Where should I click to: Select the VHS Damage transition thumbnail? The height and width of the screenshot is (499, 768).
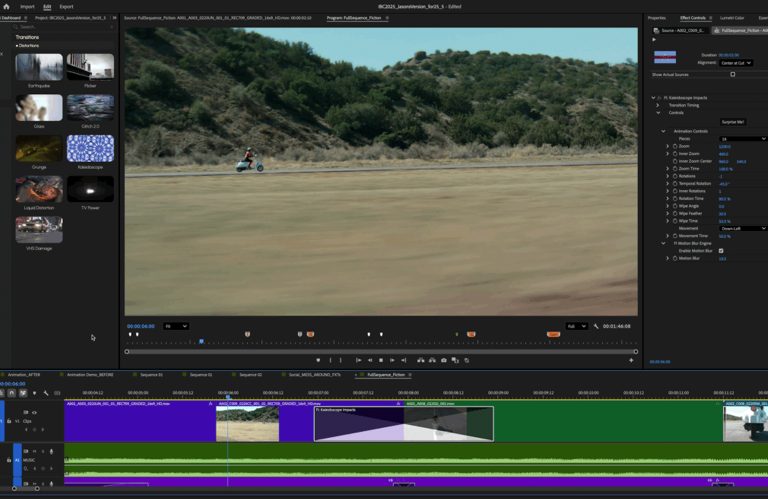[39, 230]
